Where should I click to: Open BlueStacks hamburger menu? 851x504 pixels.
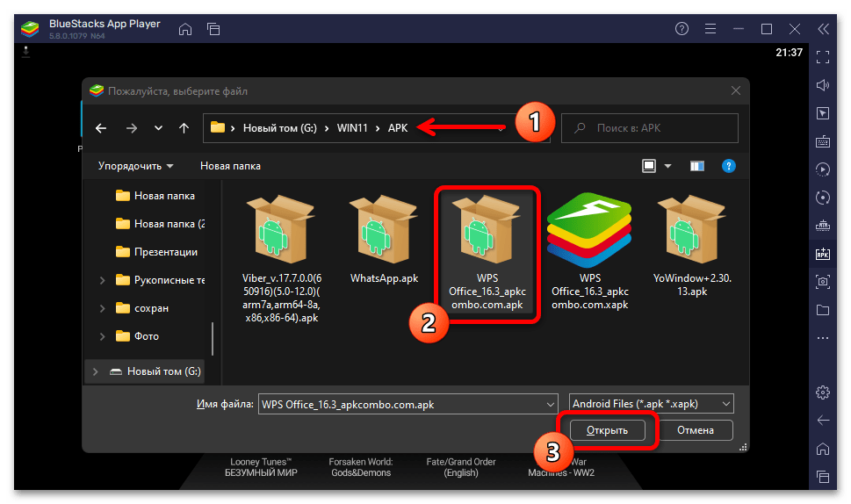(x=710, y=29)
